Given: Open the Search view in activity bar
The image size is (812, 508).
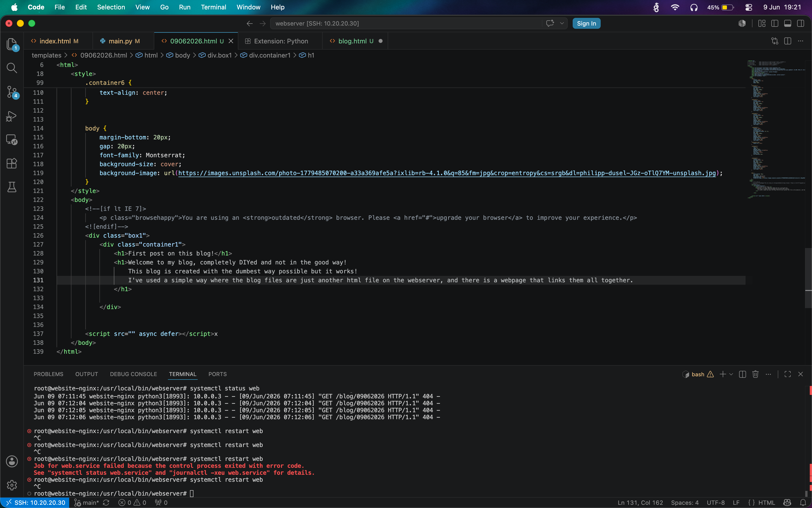Looking at the screenshot, I should (x=12, y=67).
